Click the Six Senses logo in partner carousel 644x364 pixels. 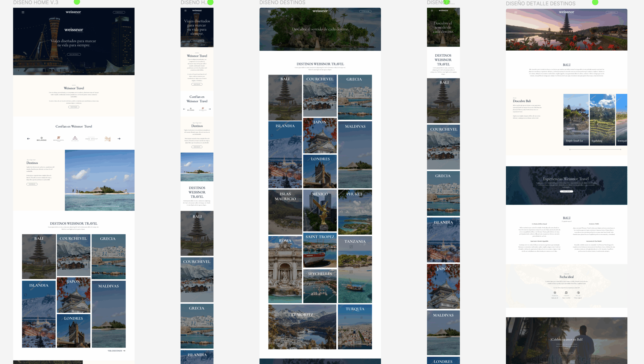coord(75,138)
